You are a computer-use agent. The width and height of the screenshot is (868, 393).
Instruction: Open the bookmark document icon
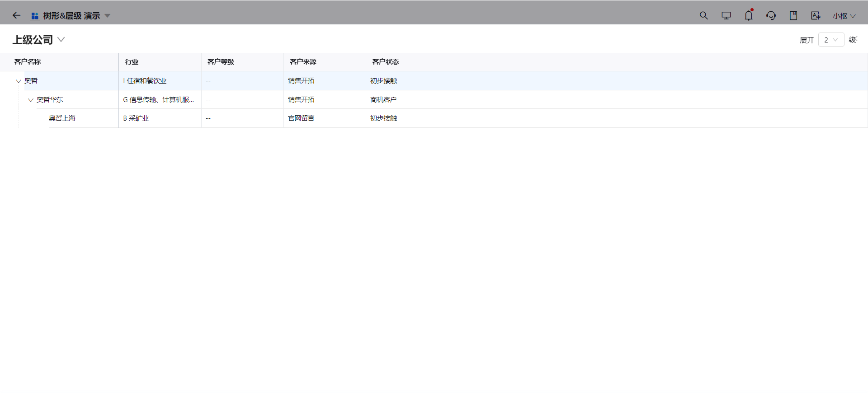(x=793, y=15)
